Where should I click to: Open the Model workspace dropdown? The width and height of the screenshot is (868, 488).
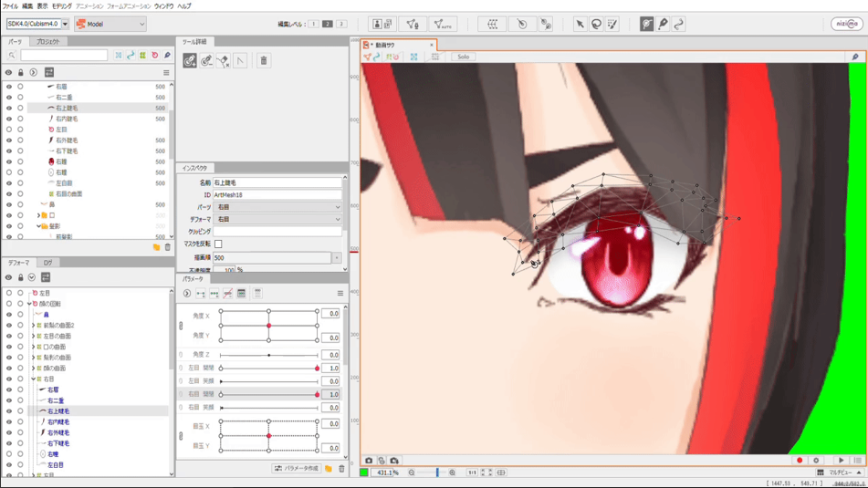tap(110, 24)
